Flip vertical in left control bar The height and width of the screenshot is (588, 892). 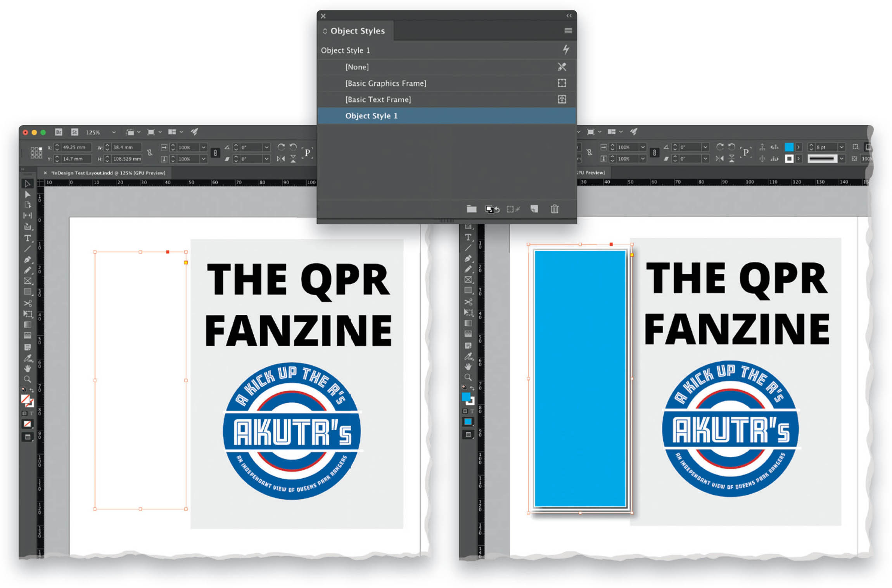pyautogui.click(x=293, y=159)
